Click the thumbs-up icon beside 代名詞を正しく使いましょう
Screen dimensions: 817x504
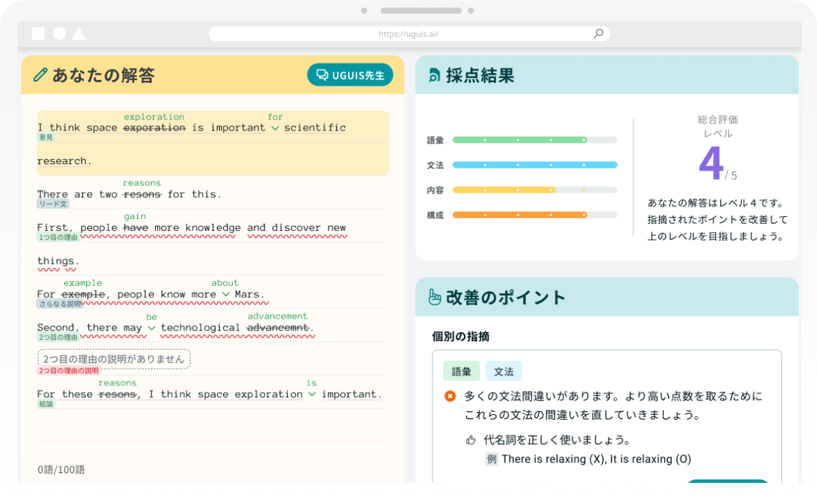(471, 440)
